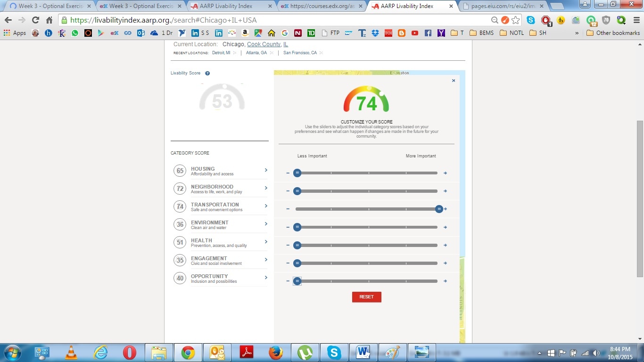Click the red RESET button
Viewport: 644px width, 362px height.
click(x=366, y=297)
